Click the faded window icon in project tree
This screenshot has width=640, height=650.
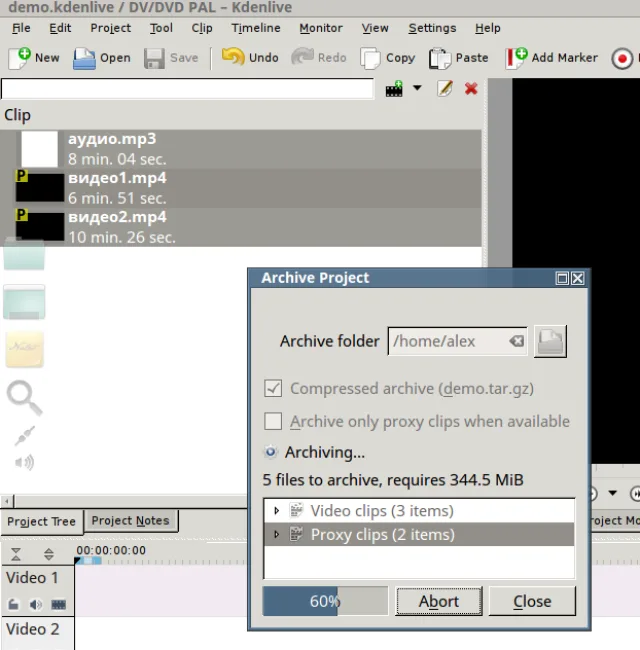(x=24, y=302)
